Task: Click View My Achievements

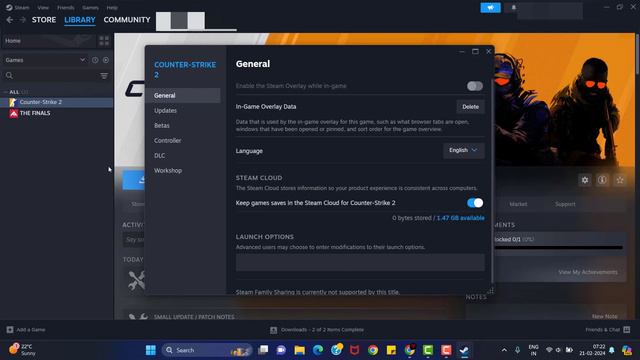Action: click(x=588, y=272)
